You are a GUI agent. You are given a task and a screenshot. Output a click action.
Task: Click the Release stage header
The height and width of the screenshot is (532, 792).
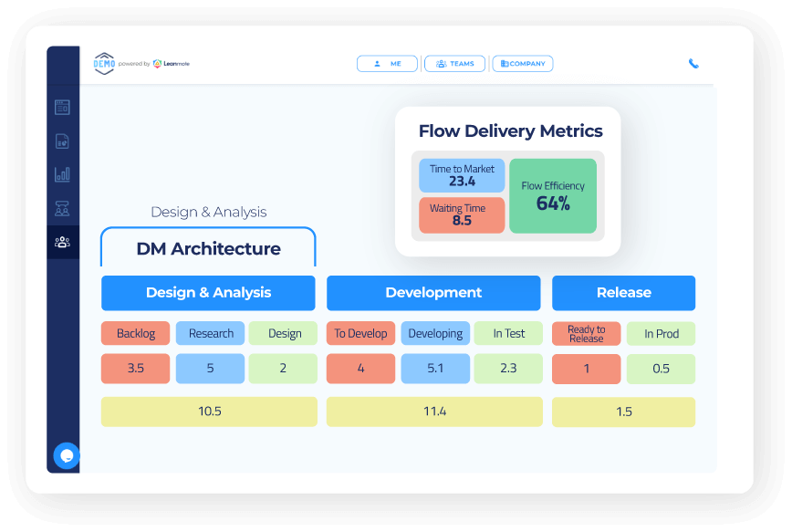(623, 293)
